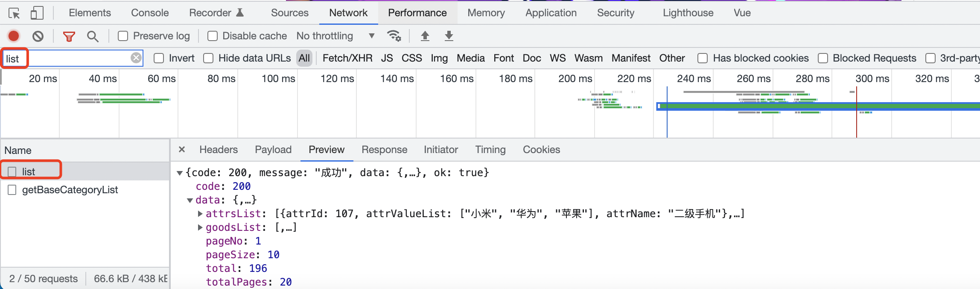Expand the attrsList array node
Viewport: 980px width, 289px height.
pyautogui.click(x=200, y=214)
